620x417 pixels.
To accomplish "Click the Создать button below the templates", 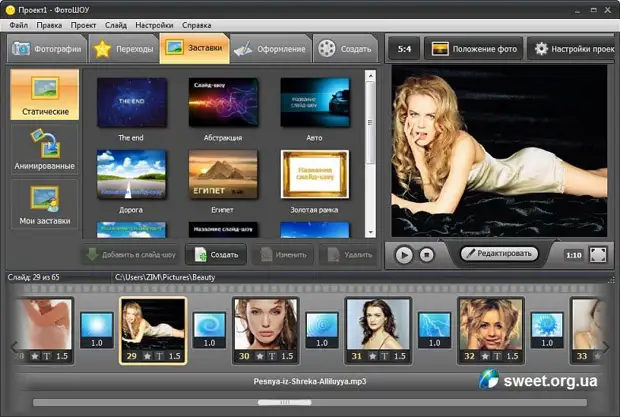I will (x=216, y=255).
